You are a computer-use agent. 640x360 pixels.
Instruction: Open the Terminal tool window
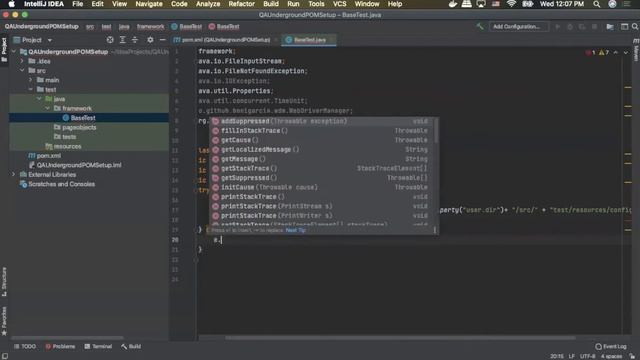(98, 347)
